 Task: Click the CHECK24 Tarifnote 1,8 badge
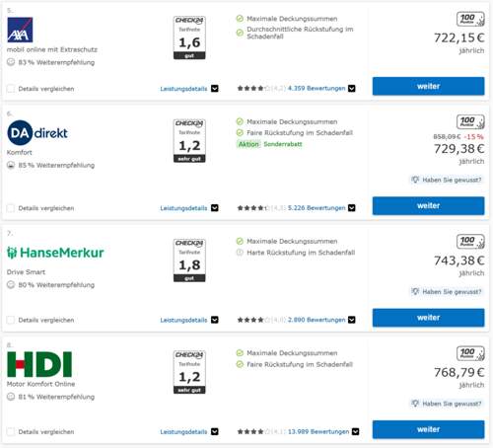tap(189, 261)
